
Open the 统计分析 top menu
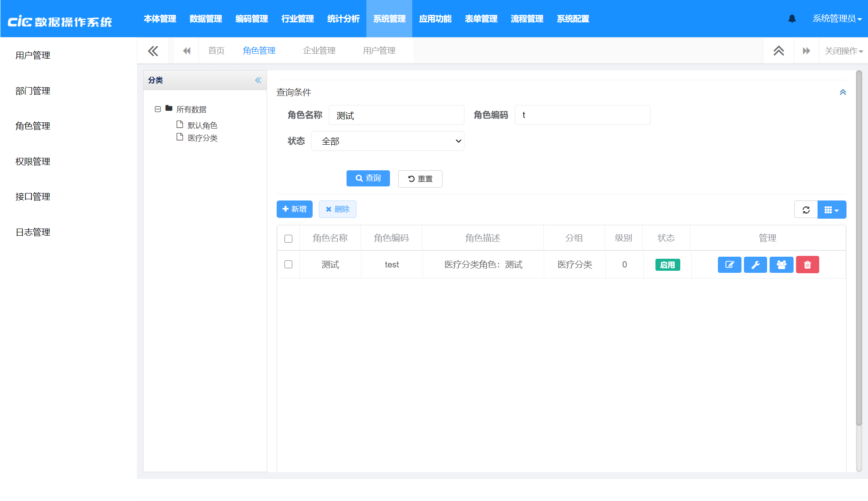point(343,19)
